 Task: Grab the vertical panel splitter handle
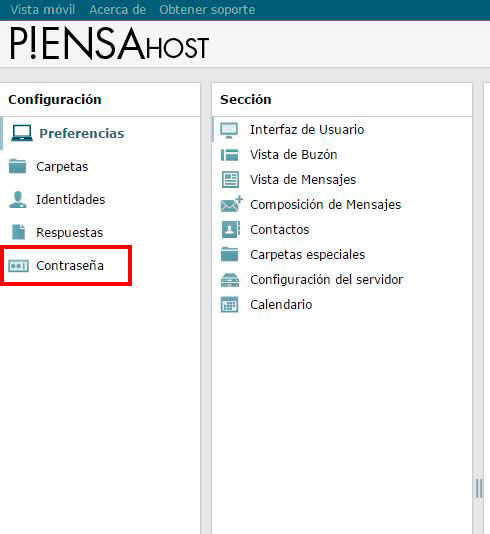click(478, 488)
